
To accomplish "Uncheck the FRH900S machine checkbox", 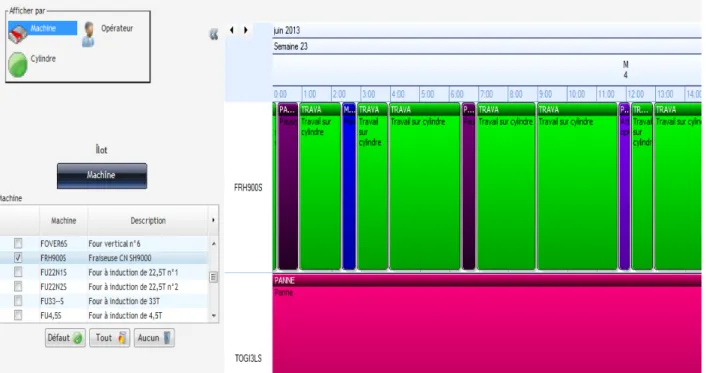I will coord(18,258).
